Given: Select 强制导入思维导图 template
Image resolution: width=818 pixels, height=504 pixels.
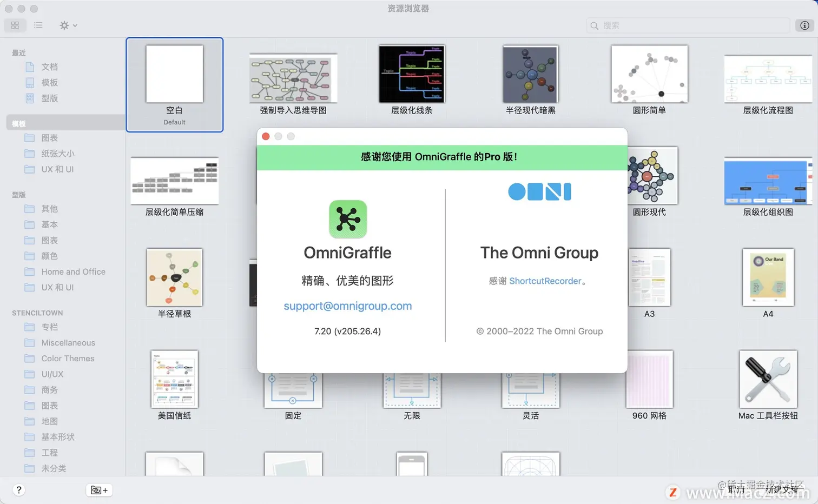Looking at the screenshot, I should coord(293,79).
